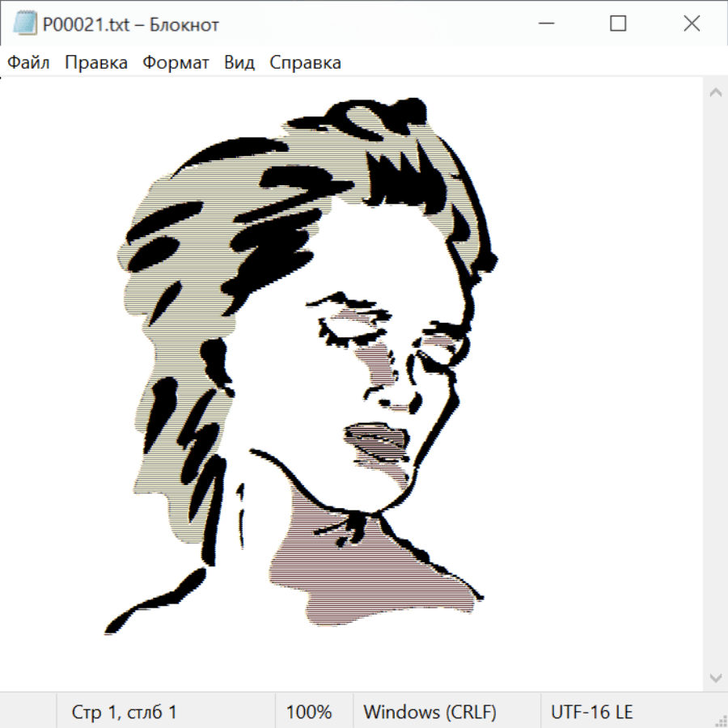Viewport: 728px width, 728px height.
Task: Click the scroll up arrow
Action: click(715, 92)
